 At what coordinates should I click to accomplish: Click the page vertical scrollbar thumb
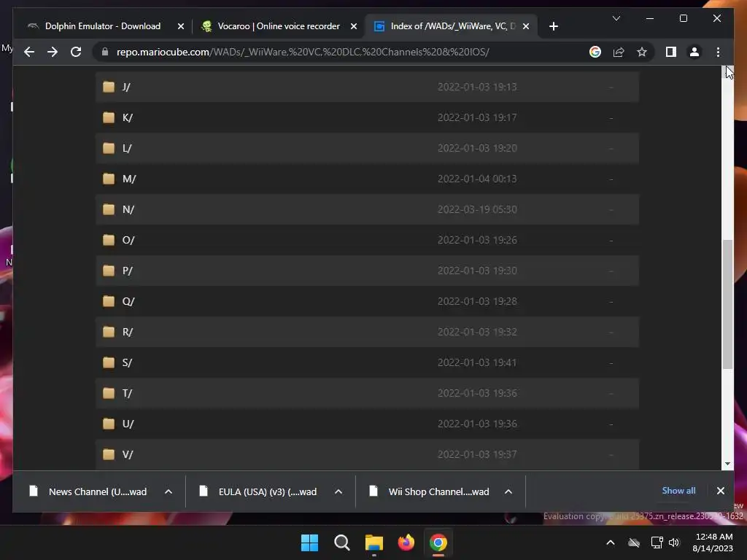pos(727,305)
